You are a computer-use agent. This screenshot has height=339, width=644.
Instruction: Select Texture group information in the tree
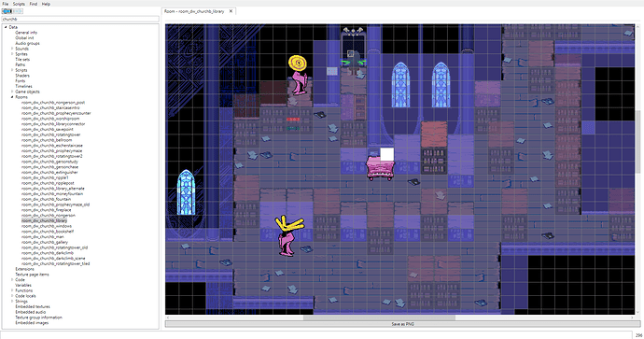click(x=38, y=318)
